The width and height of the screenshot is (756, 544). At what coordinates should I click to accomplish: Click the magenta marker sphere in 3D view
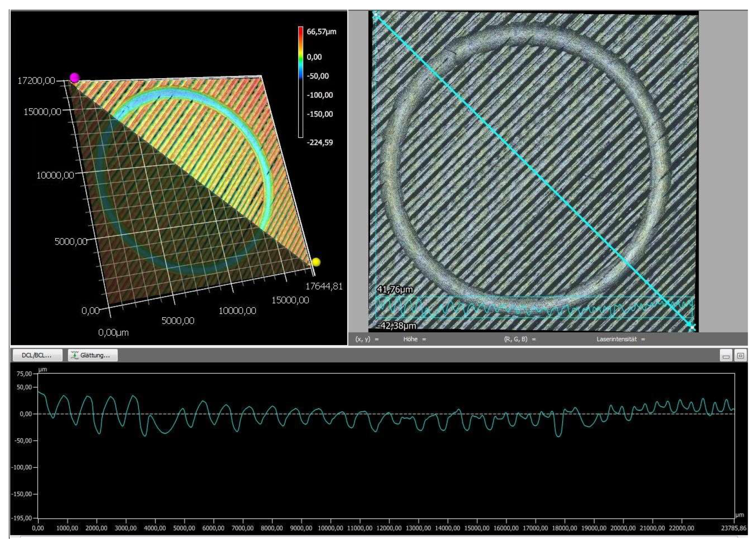[75, 78]
